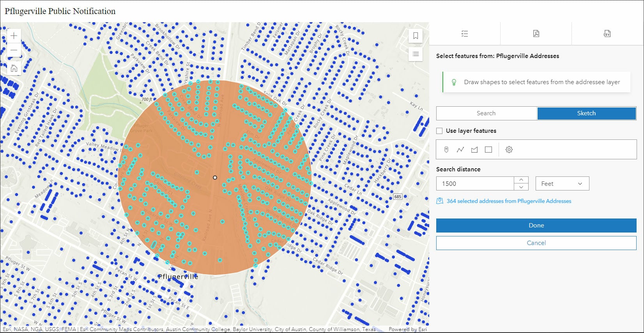This screenshot has width=644, height=333.
Task: Click the Pflugerville Public Notification title
Action: tap(60, 11)
